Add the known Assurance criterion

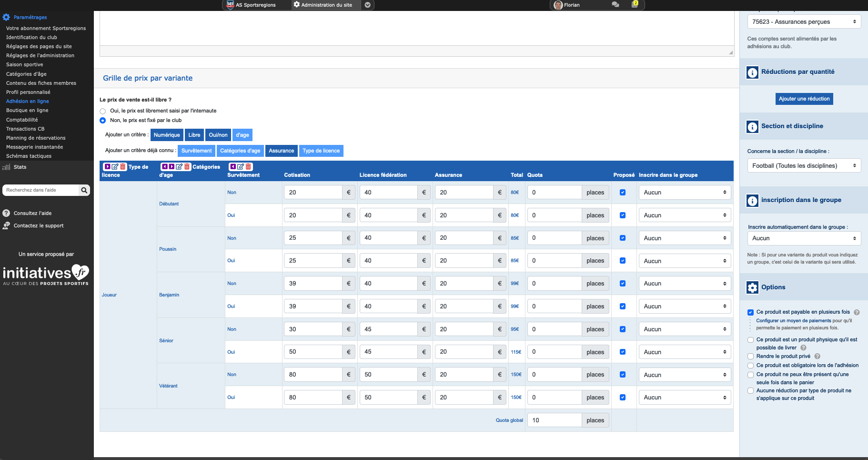click(x=281, y=151)
